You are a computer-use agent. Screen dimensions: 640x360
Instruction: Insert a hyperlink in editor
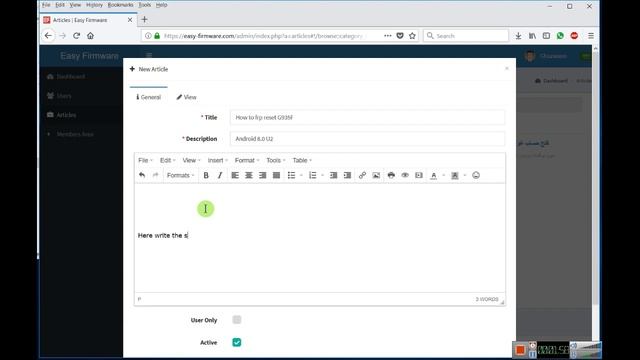coord(362,175)
